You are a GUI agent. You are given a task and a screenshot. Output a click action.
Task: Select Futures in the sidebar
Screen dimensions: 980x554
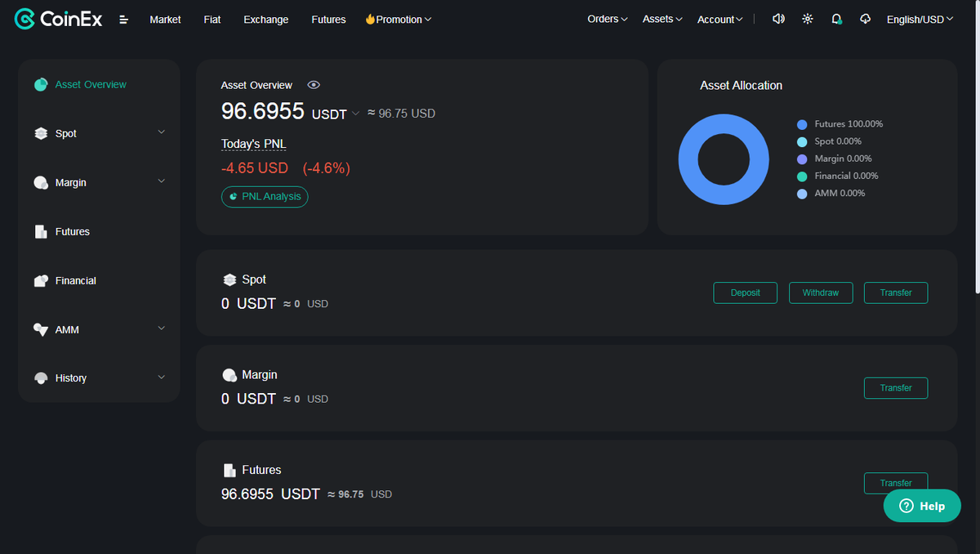click(x=73, y=231)
